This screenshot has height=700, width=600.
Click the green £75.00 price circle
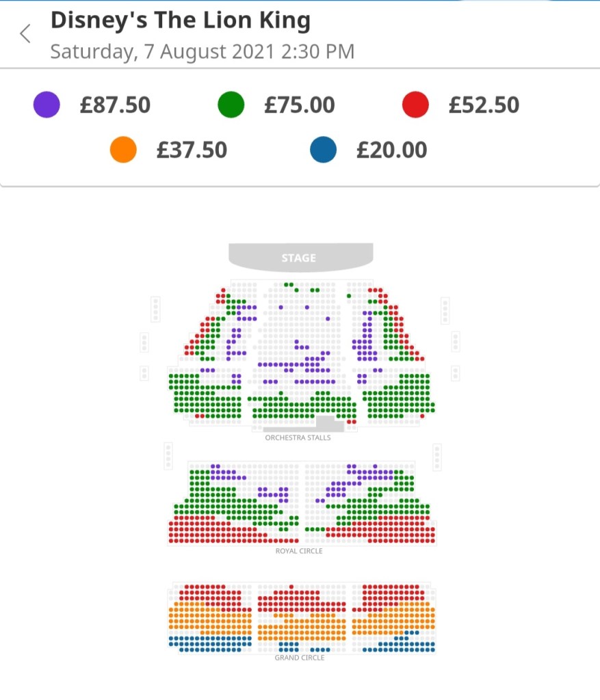coord(231,105)
